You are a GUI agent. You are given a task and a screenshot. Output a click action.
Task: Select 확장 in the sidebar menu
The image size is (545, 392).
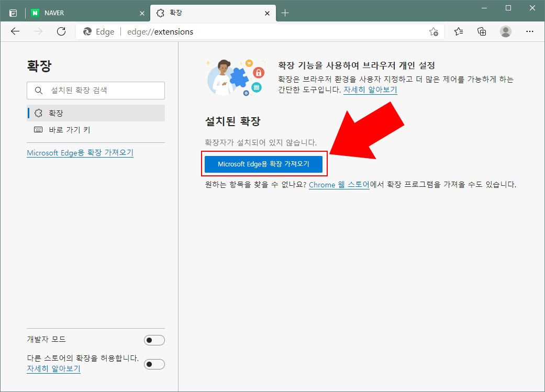point(96,113)
